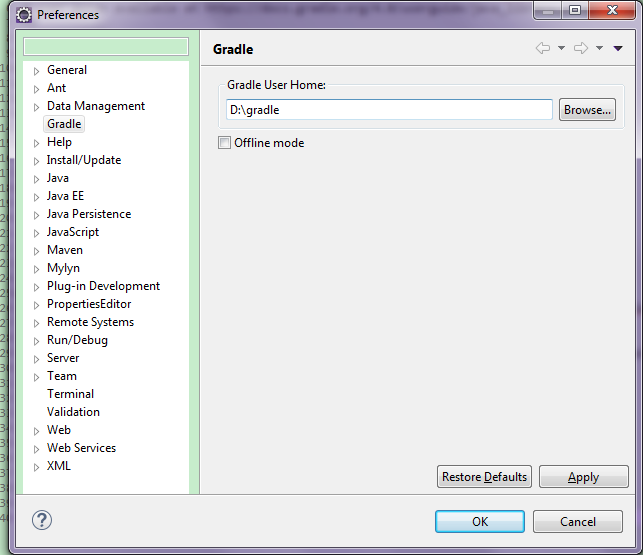The image size is (643, 555).
Task: Expand the Web tree node
Action: point(36,432)
